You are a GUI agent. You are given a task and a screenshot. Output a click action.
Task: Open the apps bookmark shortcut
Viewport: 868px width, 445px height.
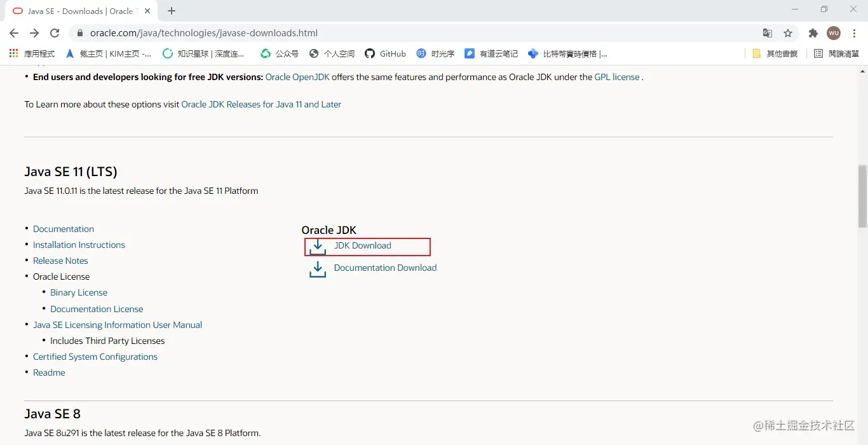[32, 53]
